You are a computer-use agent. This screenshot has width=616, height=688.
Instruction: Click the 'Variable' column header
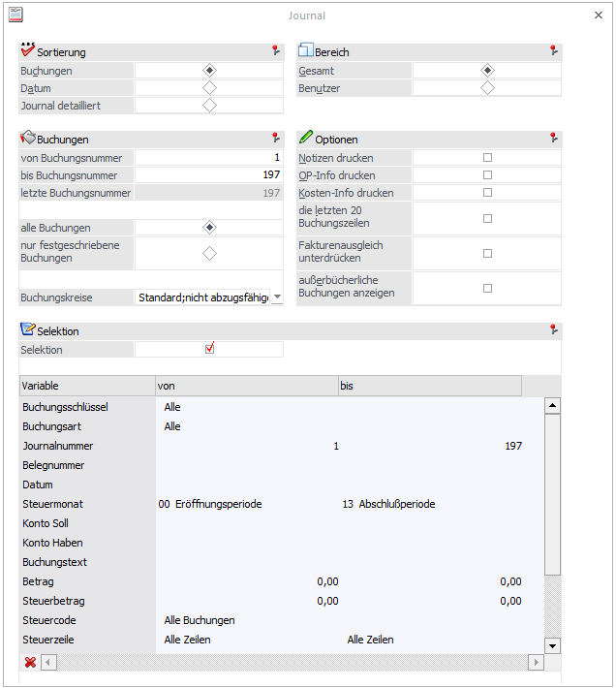(x=86, y=386)
